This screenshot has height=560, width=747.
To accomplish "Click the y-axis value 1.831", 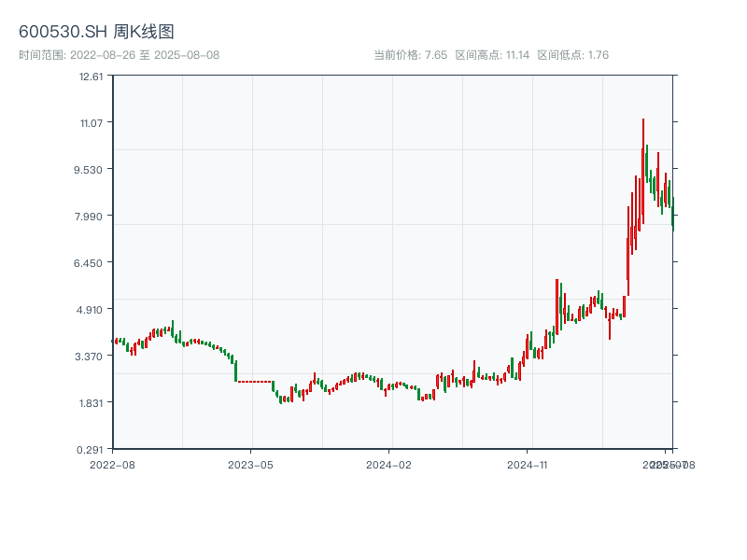I will coord(91,403).
